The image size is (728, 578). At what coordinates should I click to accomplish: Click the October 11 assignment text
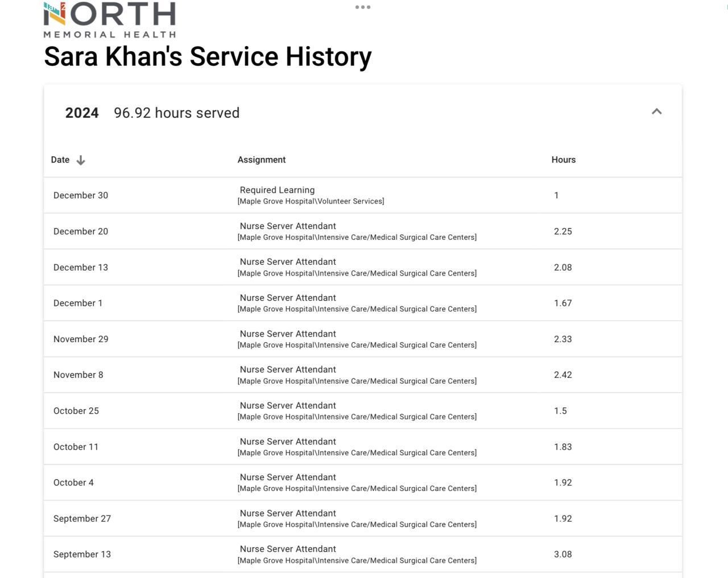tap(288, 442)
